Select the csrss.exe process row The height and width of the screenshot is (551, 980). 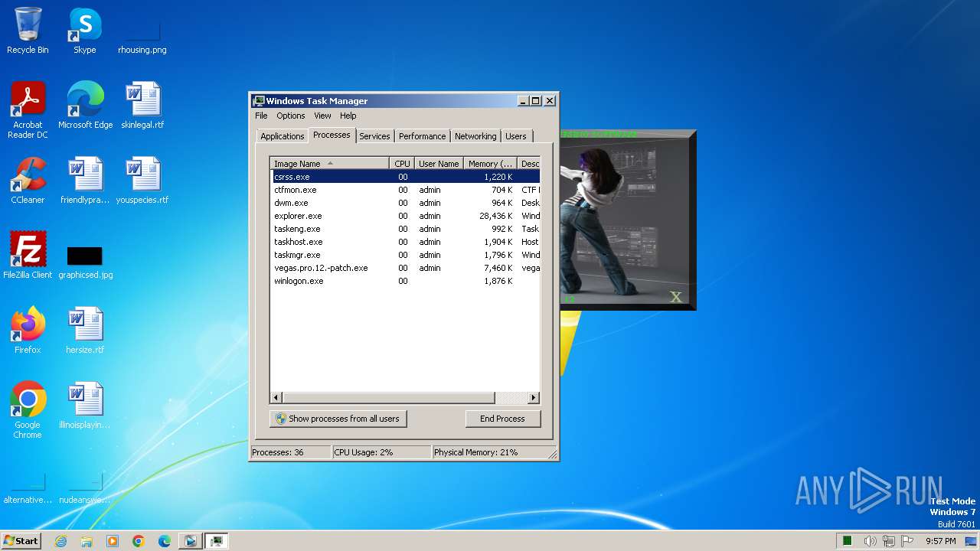(x=405, y=177)
